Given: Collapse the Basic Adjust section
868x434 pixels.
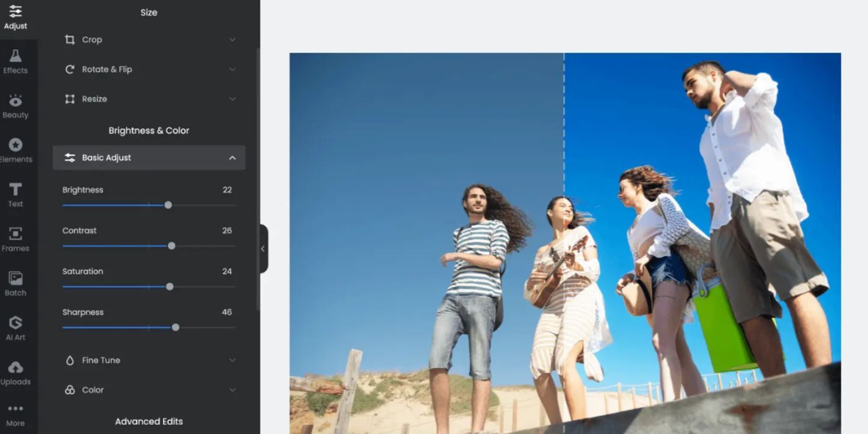Looking at the screenshot, I should (x=232, y=157).
